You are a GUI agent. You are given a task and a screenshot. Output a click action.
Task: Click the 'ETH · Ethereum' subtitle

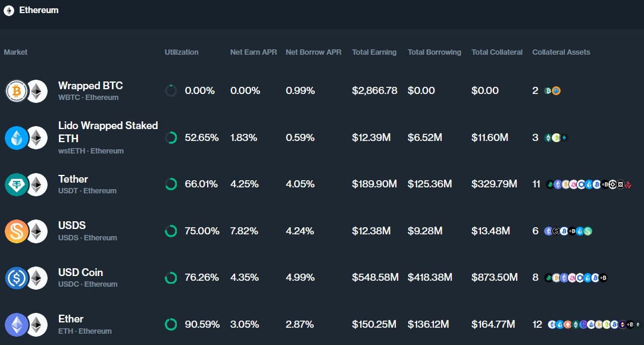[85, 331]
